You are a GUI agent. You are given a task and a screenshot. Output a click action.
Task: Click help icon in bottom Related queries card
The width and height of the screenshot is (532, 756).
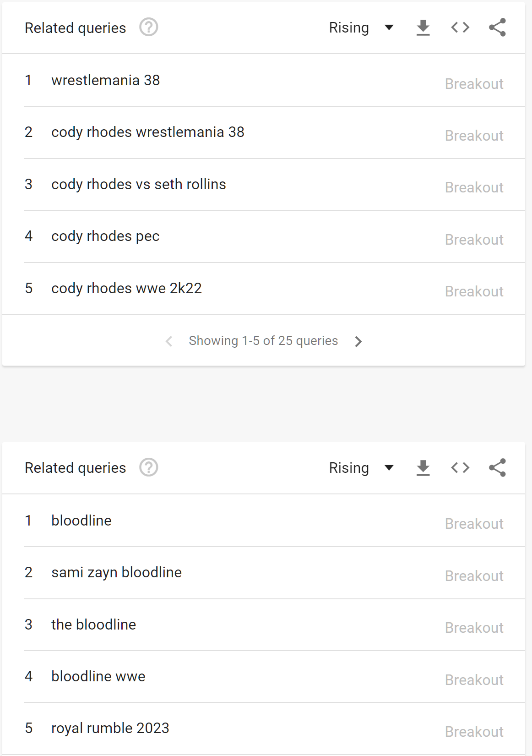[149, 468]
